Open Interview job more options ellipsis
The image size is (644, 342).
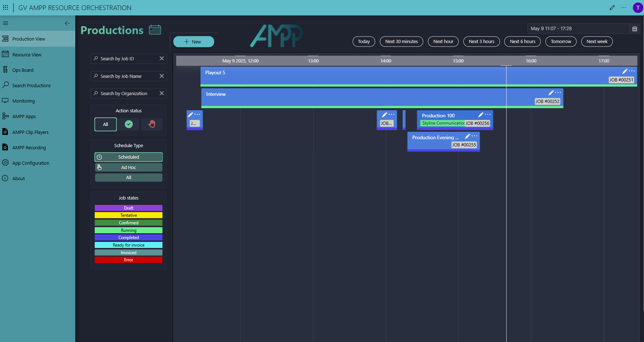point(558,93)
